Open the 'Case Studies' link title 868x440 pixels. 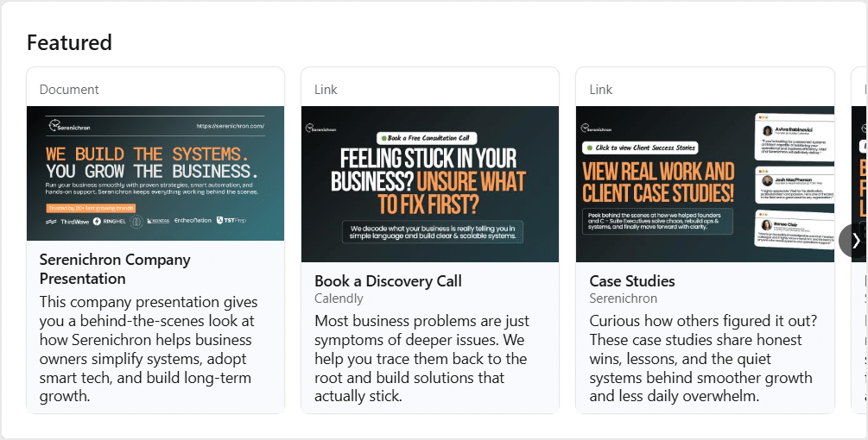pos(632,281)
